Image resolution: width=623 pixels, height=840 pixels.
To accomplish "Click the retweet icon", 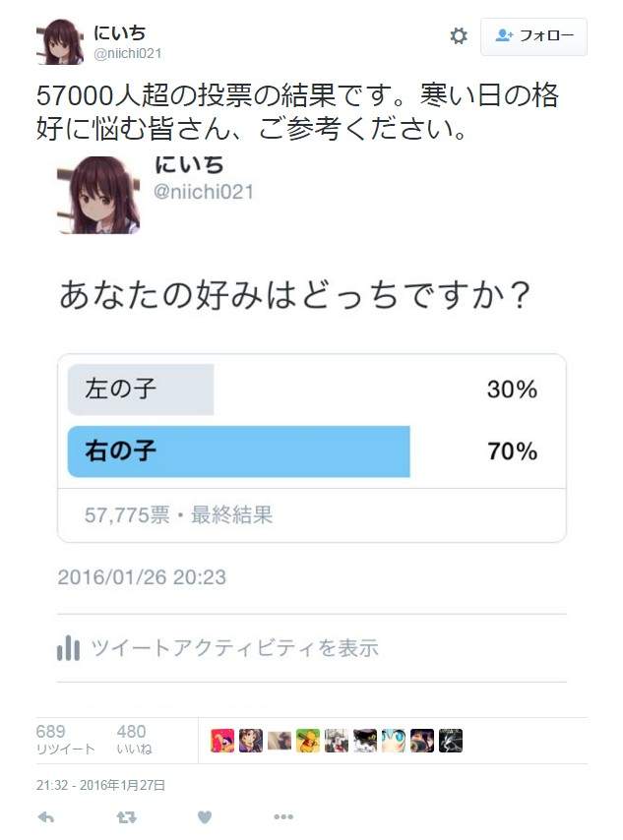I will [126, 817].
